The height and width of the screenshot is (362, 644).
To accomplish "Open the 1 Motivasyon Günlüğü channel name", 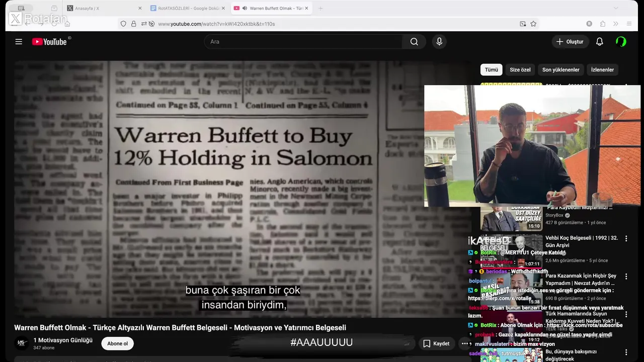I will pos(63,340).
